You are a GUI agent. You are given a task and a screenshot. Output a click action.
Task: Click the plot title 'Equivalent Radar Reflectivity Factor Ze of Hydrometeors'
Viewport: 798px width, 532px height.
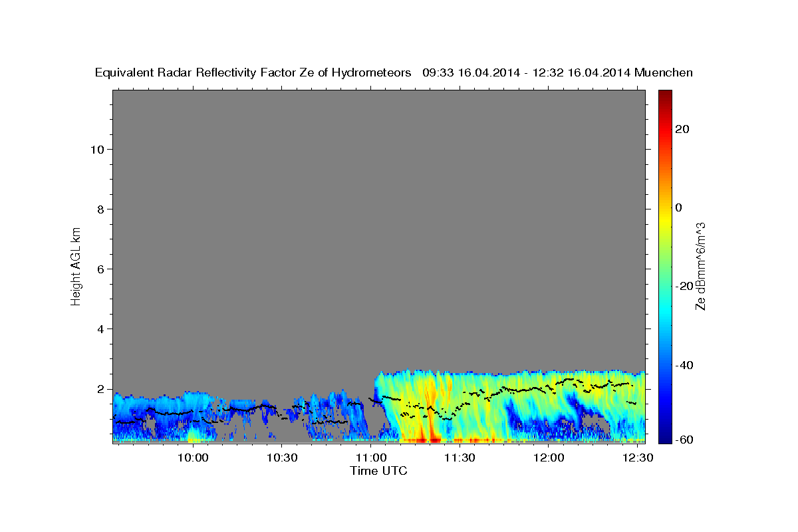click(x=253, y=72)
